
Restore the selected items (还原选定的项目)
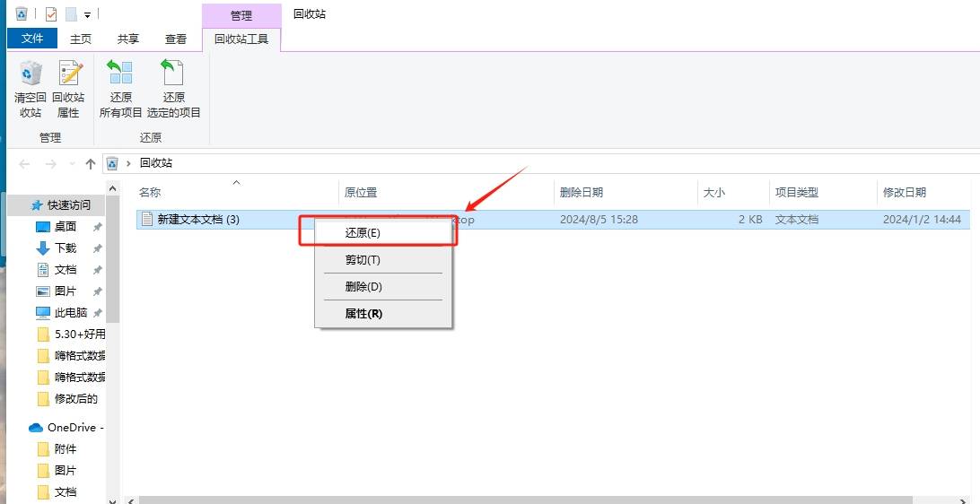pos(174,89)
